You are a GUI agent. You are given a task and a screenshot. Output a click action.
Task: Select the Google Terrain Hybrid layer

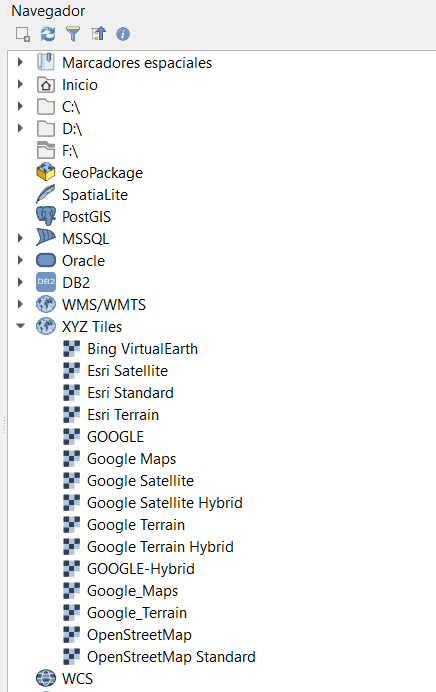pyautogui.click(x=160, y=547)
